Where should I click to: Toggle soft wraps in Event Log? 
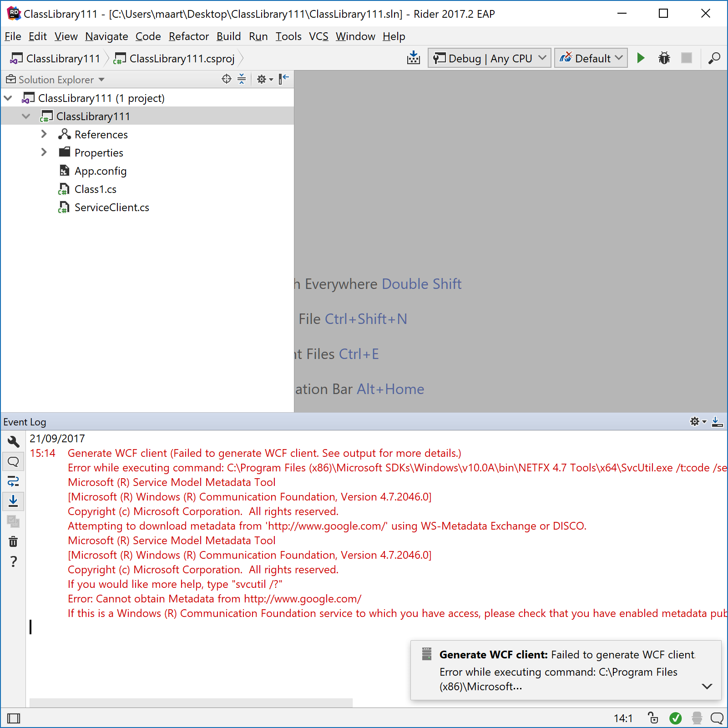(13, 481)
